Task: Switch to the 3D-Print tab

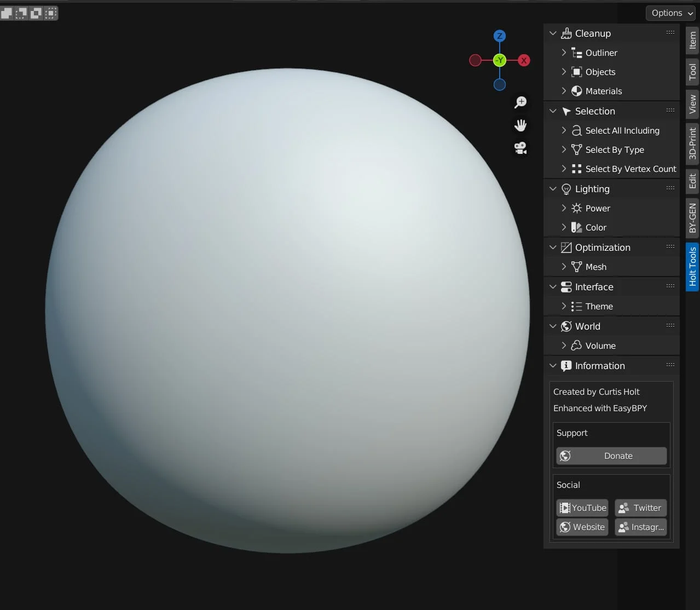Action: 692,143
